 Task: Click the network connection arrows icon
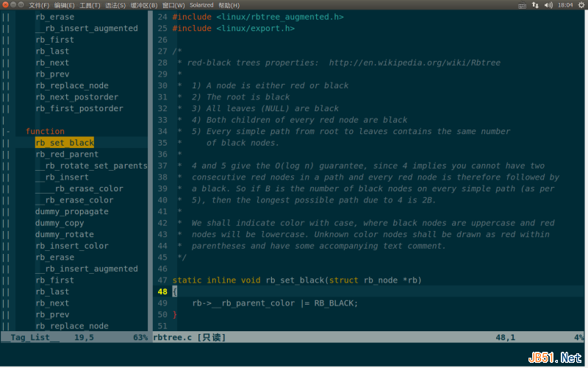(x=535, y=5)
